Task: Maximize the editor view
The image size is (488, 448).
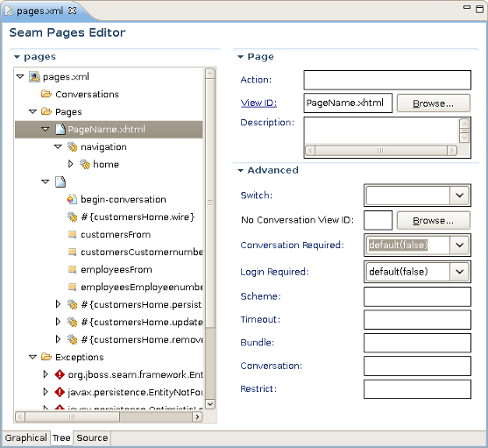Action: [x=479, y=9]
